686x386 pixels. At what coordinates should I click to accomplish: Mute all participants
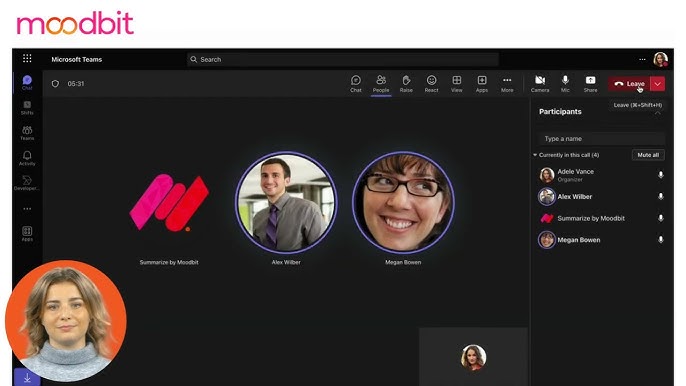pos(648,155)
